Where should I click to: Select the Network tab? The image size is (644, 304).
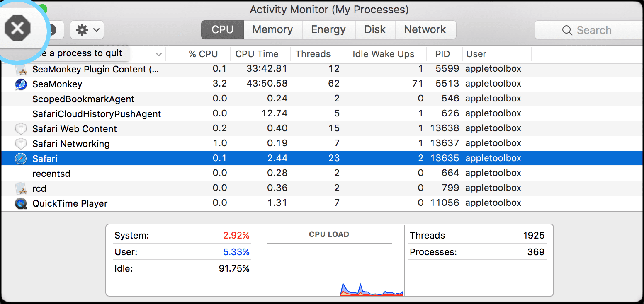pyautogui.click(x=425, y=30)
